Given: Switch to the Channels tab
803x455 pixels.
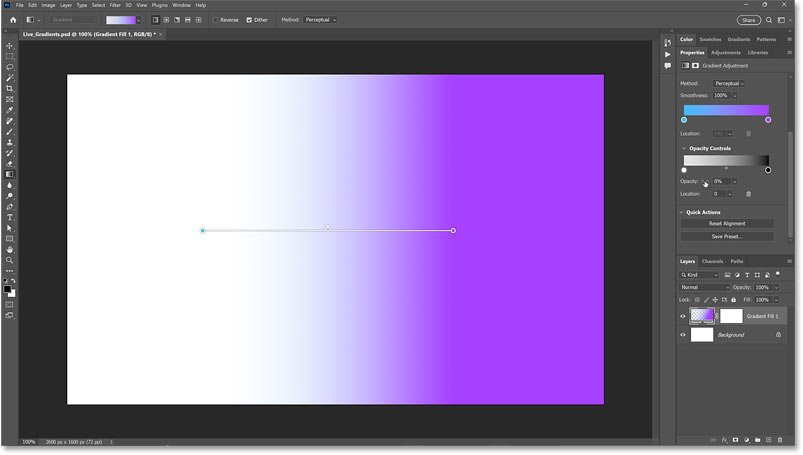Looking at the screenshot, I should pyautogui.click(x=712, y=261).
